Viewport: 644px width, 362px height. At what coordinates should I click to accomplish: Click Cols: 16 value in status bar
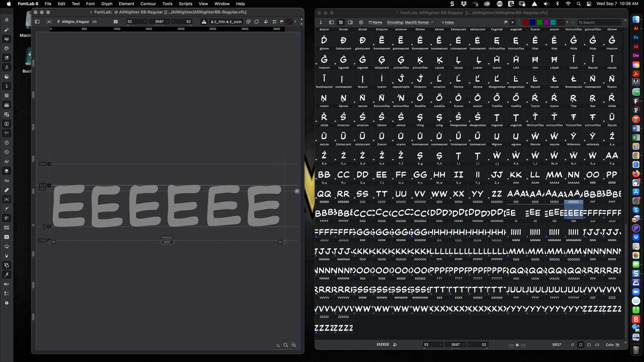612,344
